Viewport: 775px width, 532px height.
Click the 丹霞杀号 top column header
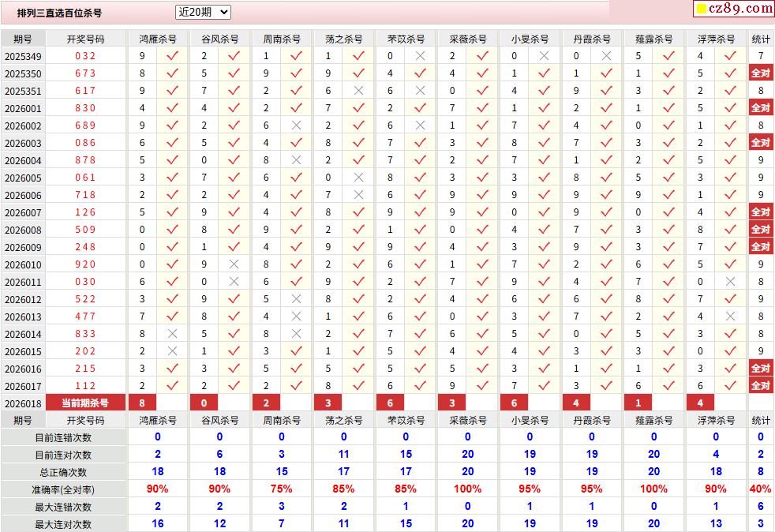coord(592,39)
